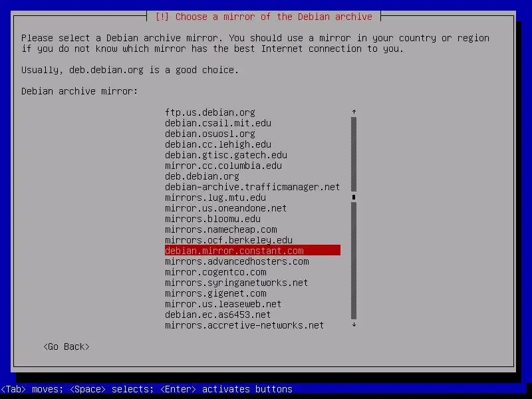The image size is (532, 399).
Task: Click the scrollbar down arrow
Action: (354, 325)
